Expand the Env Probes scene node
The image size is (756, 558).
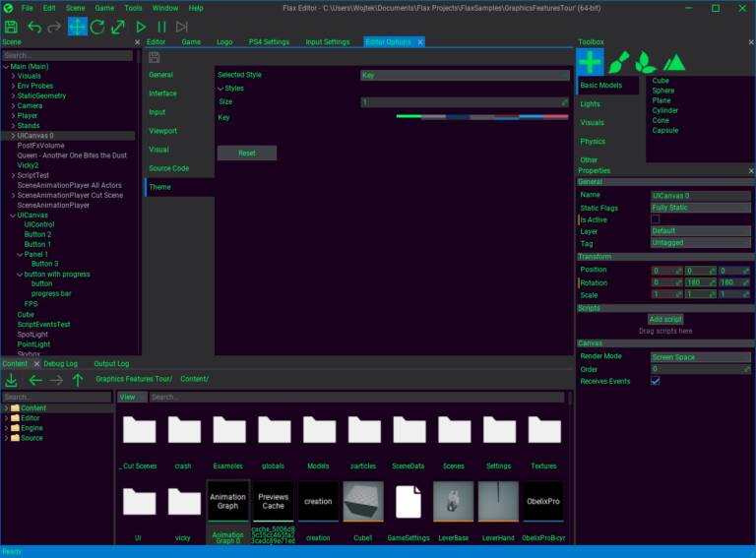(13, 86)
